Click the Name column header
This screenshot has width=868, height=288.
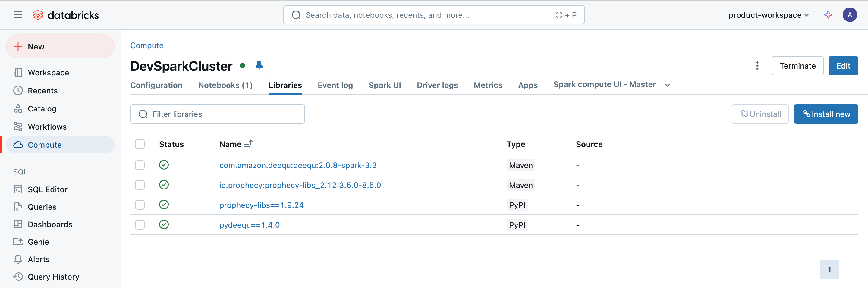point(231,144)
